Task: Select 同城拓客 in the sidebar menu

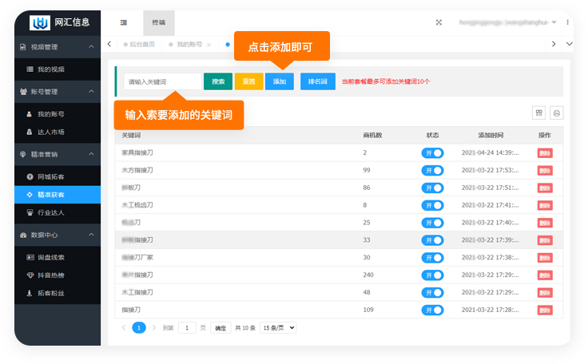Action: [51, 176]
